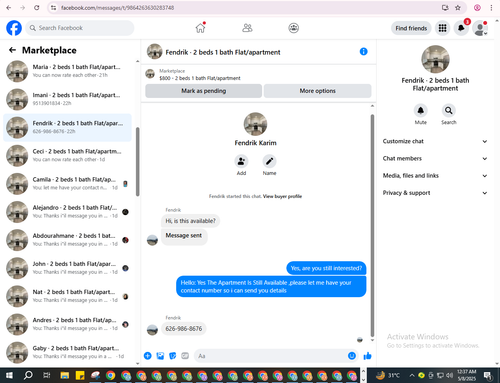Open the Chrome three-dot menu

tap(491, 8)
